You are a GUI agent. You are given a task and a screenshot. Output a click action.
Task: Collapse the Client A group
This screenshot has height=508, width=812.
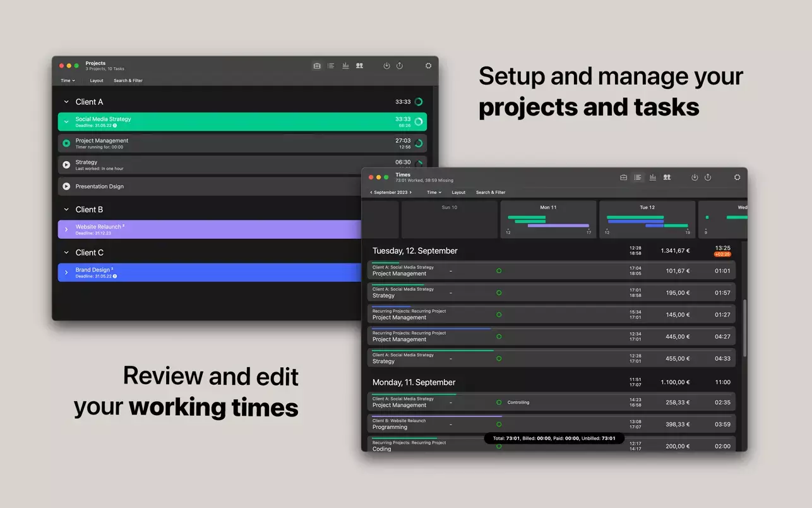pos(66,102)
